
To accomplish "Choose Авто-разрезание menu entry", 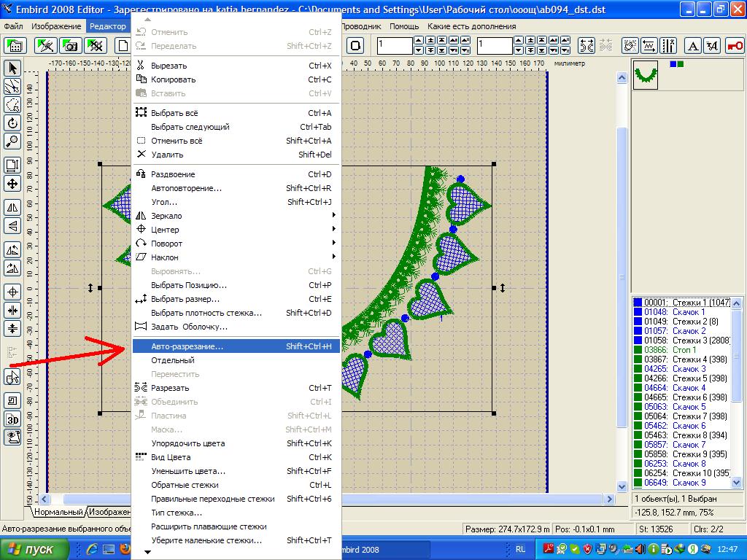I will pyautogui.click(x=233, y=347).
